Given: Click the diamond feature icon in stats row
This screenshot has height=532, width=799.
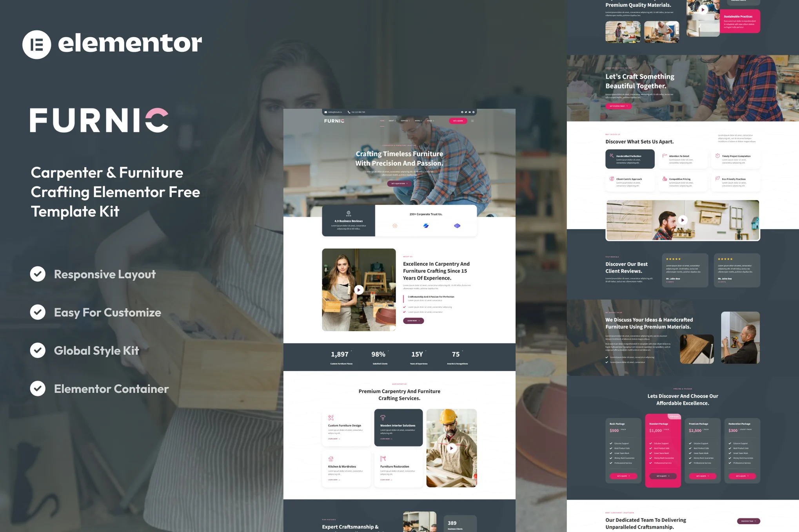Looking at the screenshot, I should pyautogui.click(x=457, y=227).
